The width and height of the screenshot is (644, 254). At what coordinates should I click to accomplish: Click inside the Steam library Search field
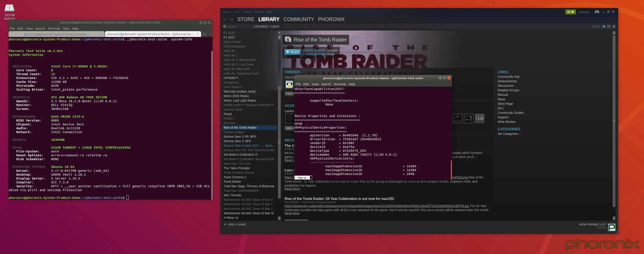click(239, 26)
